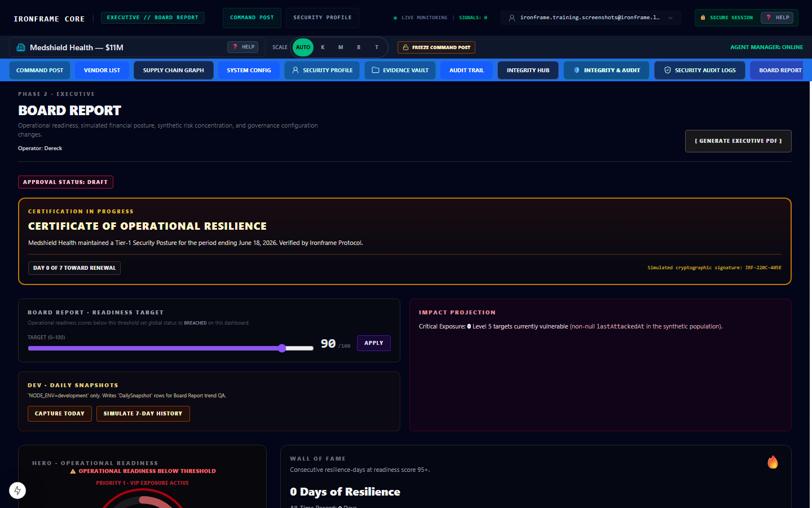The image size is (812, 508).
Task: Click the hospital building icon beside Medshield Health
Action: click(21, 47)
